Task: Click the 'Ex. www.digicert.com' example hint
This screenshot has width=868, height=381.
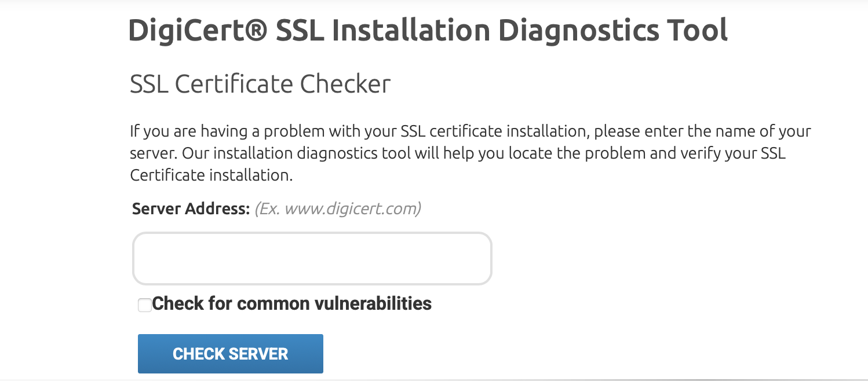Action: (338, 208)
